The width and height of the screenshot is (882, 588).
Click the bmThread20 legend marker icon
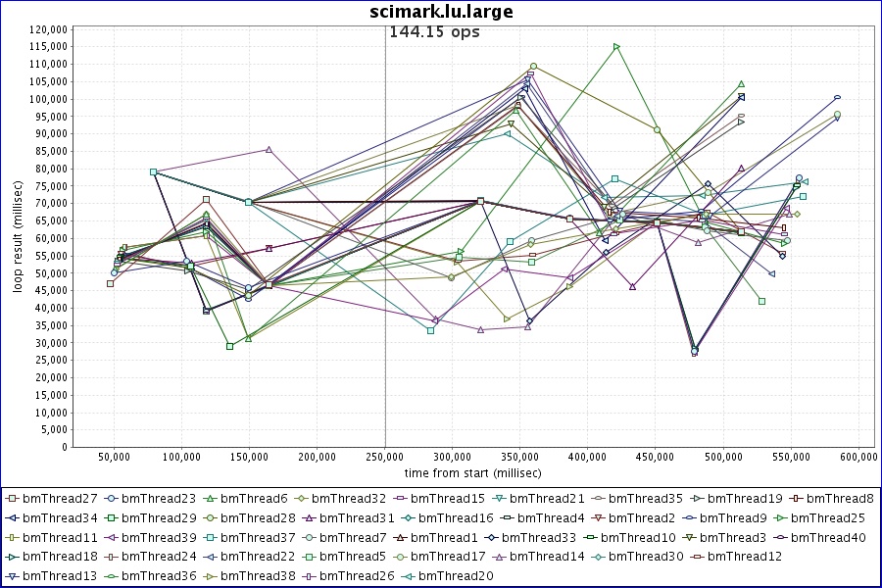[x=408, y=575]
